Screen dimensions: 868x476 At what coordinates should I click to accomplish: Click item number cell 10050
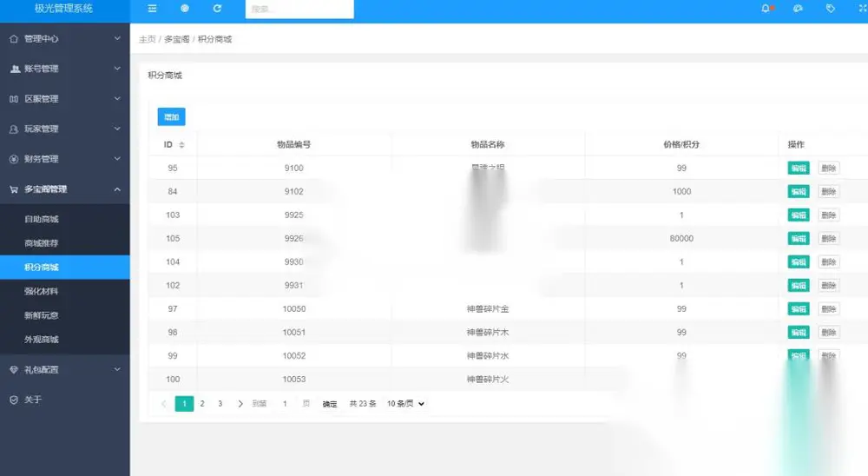point(294,308)
